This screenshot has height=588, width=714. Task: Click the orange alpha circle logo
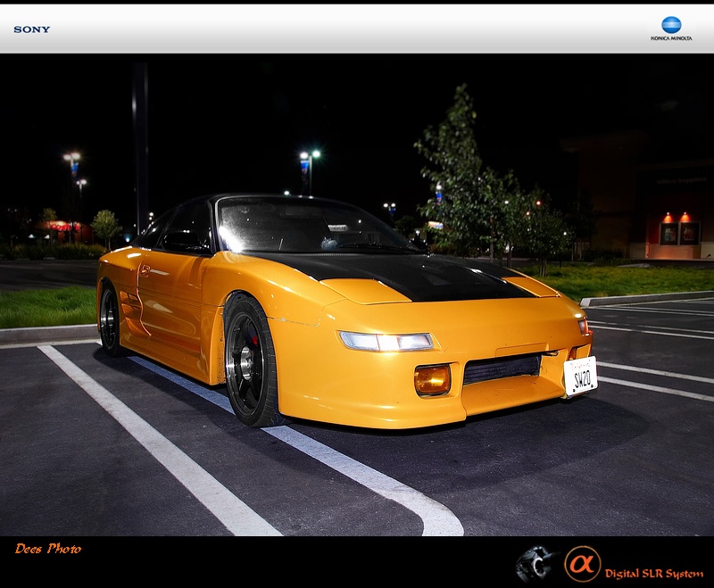click(x=582, y=563)
